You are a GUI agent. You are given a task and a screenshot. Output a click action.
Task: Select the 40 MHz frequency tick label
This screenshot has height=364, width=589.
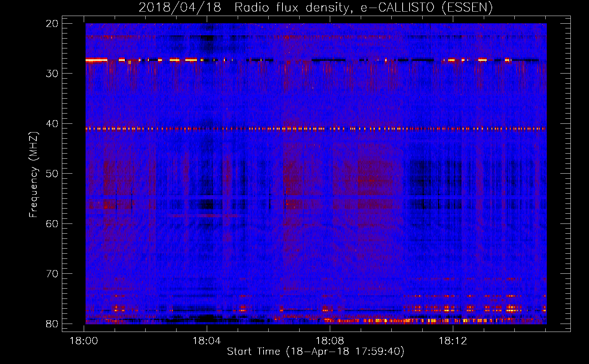pos(52,124)
